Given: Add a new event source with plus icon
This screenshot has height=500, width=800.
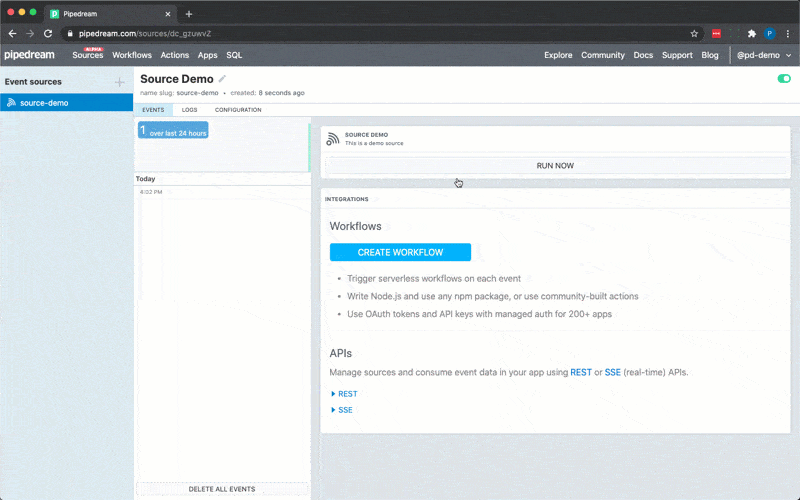Looking at the screenshot, I should coord(120,82).
